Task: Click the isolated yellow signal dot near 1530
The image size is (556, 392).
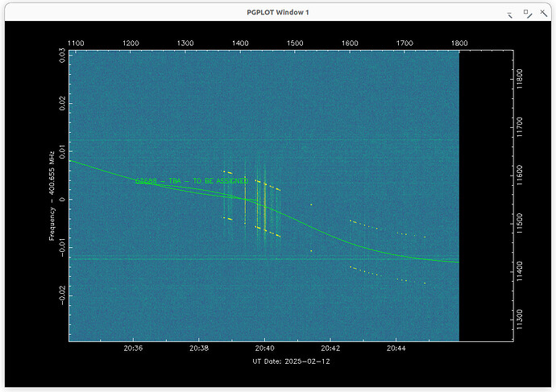Action: pos(311,204)
